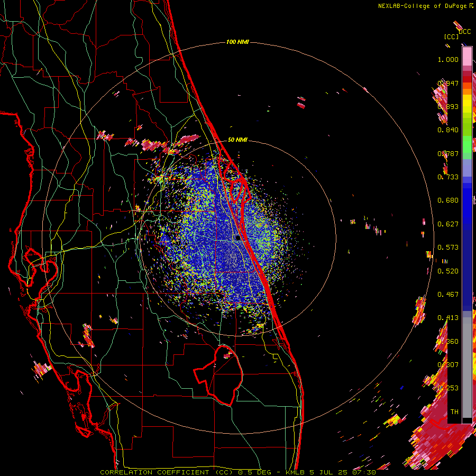Click the TH label at the color bar bottom
The height and width of the screenshot is (476, 476).
454,412
